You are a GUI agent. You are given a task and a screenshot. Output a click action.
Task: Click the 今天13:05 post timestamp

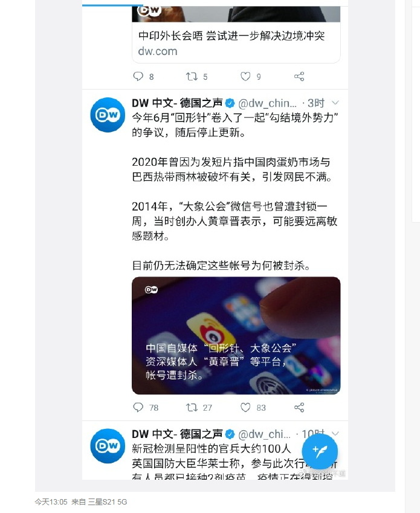[x=51, y=502]
